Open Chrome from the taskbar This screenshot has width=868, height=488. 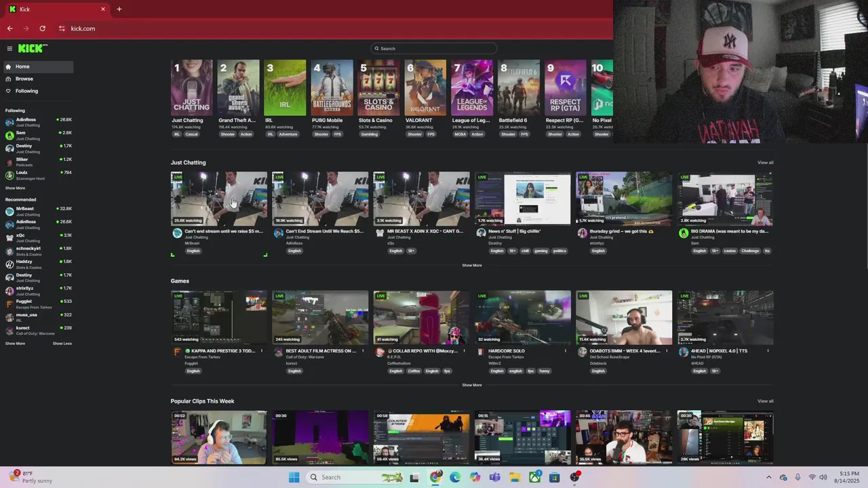(435, 477)
